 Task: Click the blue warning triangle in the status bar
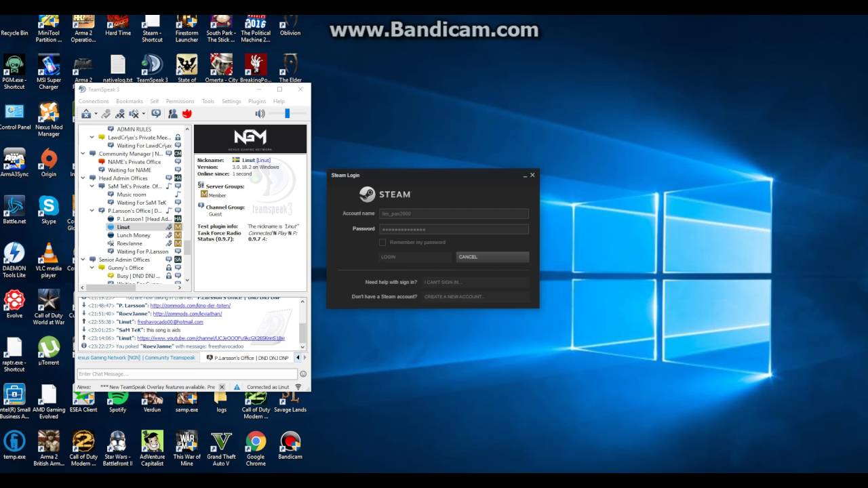(237, 387)
